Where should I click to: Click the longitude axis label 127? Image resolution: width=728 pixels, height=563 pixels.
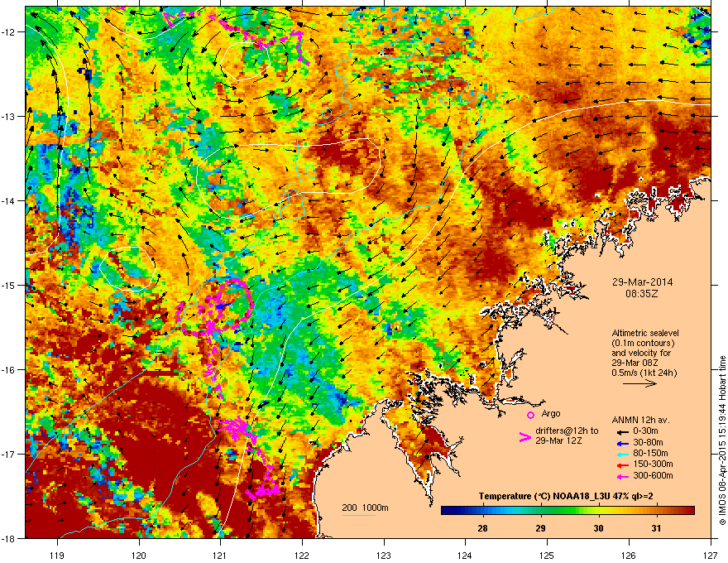(x=711, y=555)
